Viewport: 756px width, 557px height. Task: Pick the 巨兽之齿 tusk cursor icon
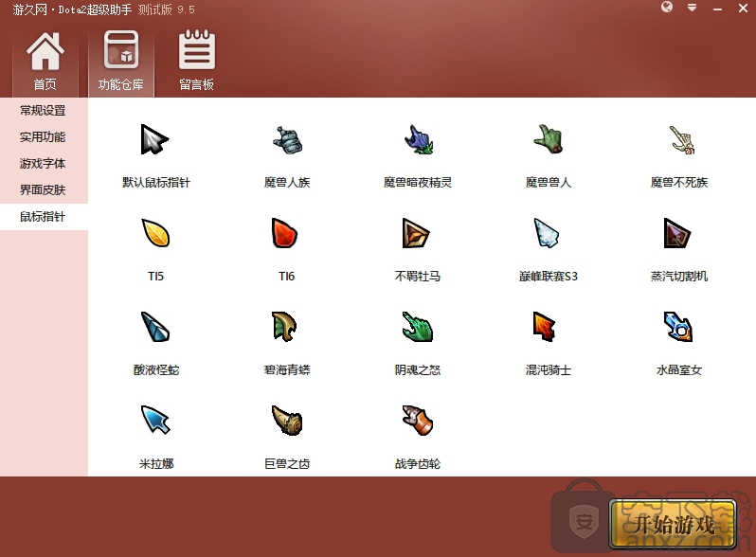pyautogui.click(x=287, y=420)
